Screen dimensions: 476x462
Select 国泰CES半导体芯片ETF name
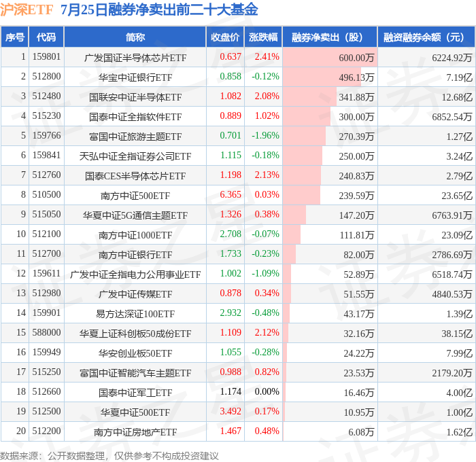pyautogui.click(x=135, y=176)
